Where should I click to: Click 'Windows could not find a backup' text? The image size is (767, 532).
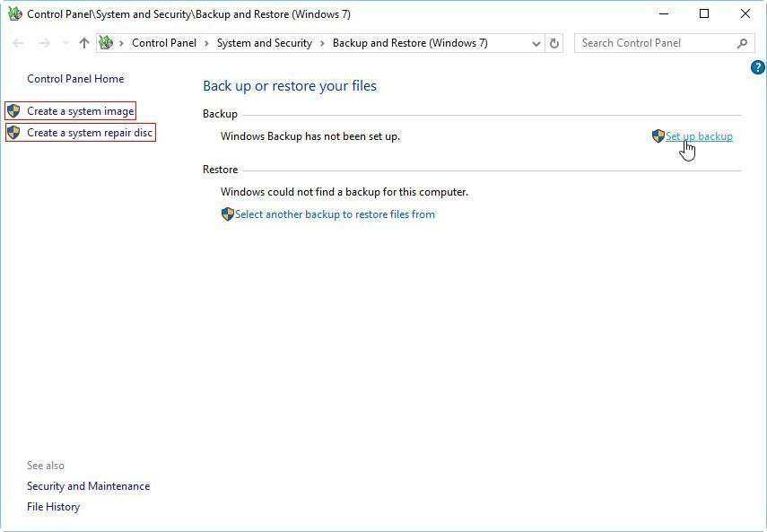click(344, 192)
